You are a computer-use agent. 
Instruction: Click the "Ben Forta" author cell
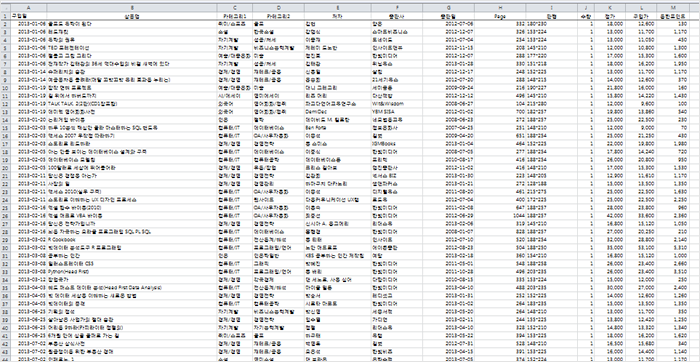(338, 128)
